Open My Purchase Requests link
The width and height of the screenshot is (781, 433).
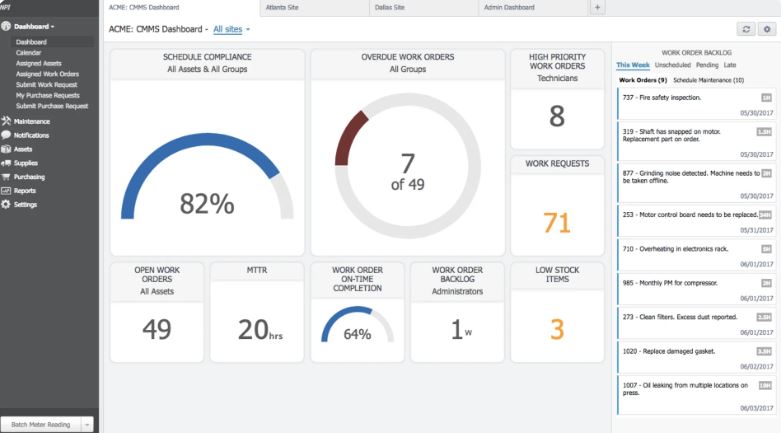47,96
